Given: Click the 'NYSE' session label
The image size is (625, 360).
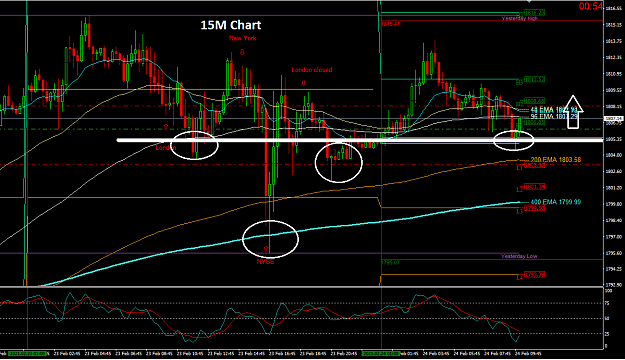Looking at the screenshot, I should point(265,262).
